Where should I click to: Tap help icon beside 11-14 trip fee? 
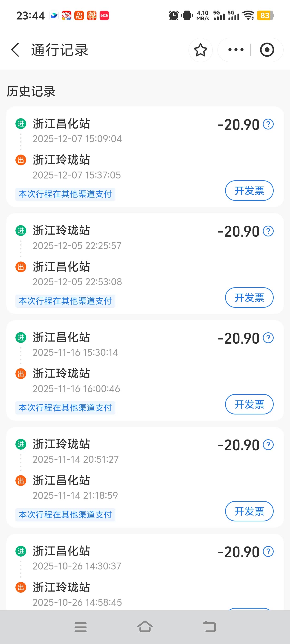point(268,445)
